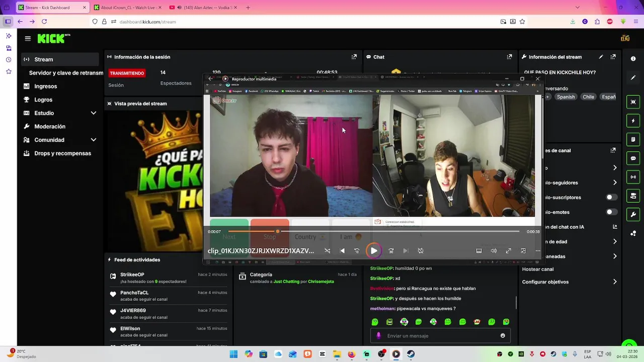Viewport: 644px width, 362px height.
Task: Open the Just Chatting category link
Action: click(287, 282)
